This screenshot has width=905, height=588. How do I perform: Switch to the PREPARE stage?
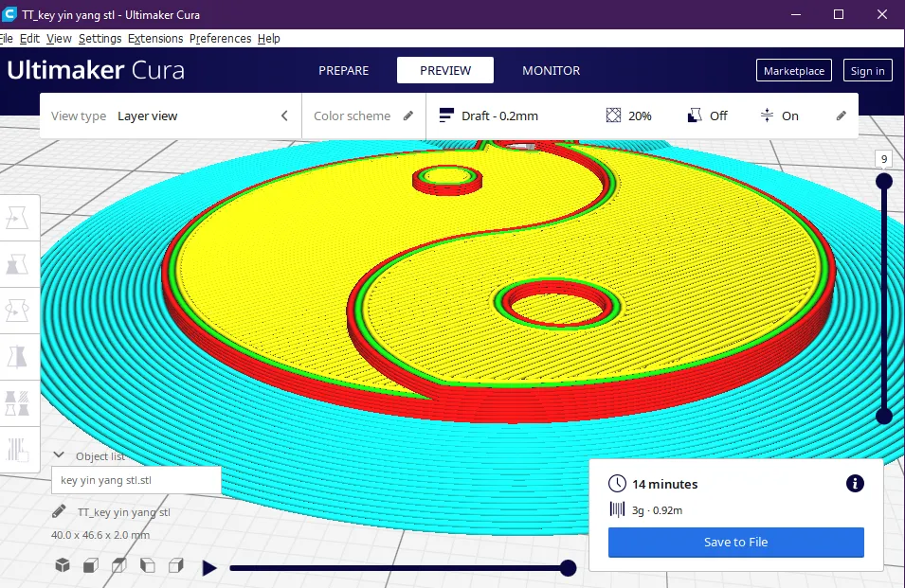click(x=343, y=70)
